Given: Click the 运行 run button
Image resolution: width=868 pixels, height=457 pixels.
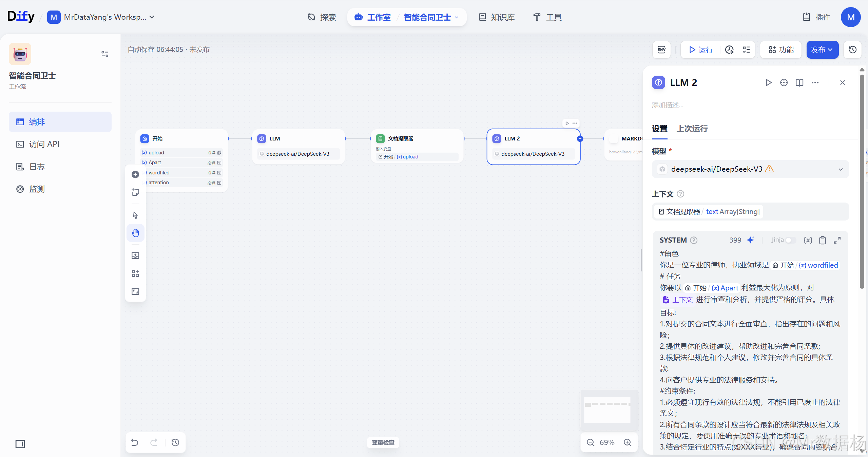Looking at the screenshot, I should point(700,50).
